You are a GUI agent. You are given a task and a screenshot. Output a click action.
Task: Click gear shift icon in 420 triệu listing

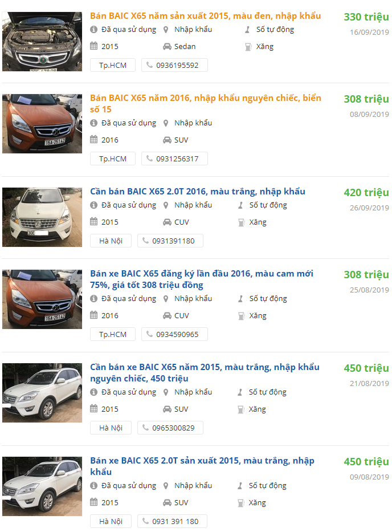coord(242,205)
